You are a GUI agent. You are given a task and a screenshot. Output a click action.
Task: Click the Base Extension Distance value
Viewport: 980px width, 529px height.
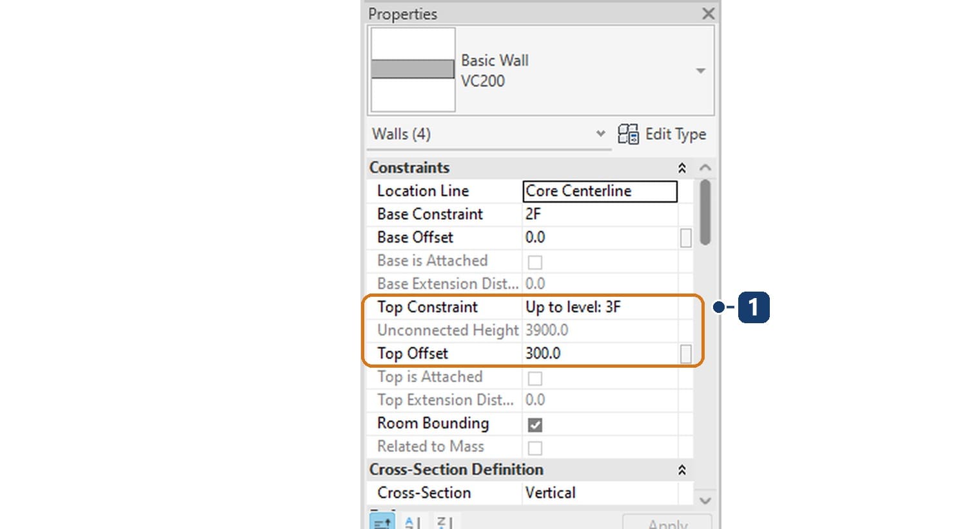click(x=600, y=284)
